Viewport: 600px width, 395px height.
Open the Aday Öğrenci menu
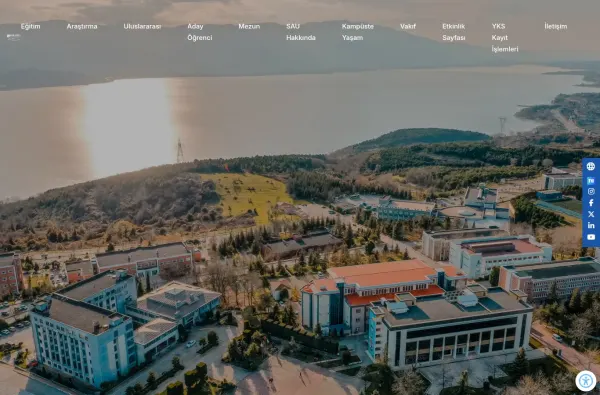[199, 32]
